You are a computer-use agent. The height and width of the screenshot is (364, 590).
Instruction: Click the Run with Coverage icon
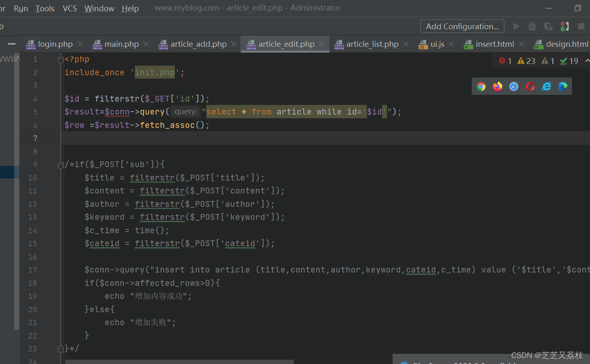click(548, 26)
